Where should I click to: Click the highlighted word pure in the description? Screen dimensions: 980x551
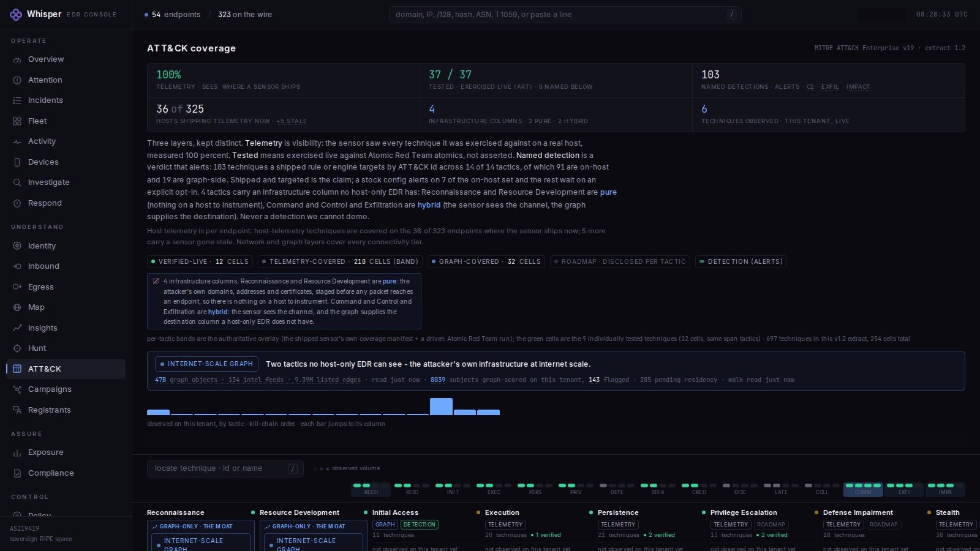click(608, 192)
